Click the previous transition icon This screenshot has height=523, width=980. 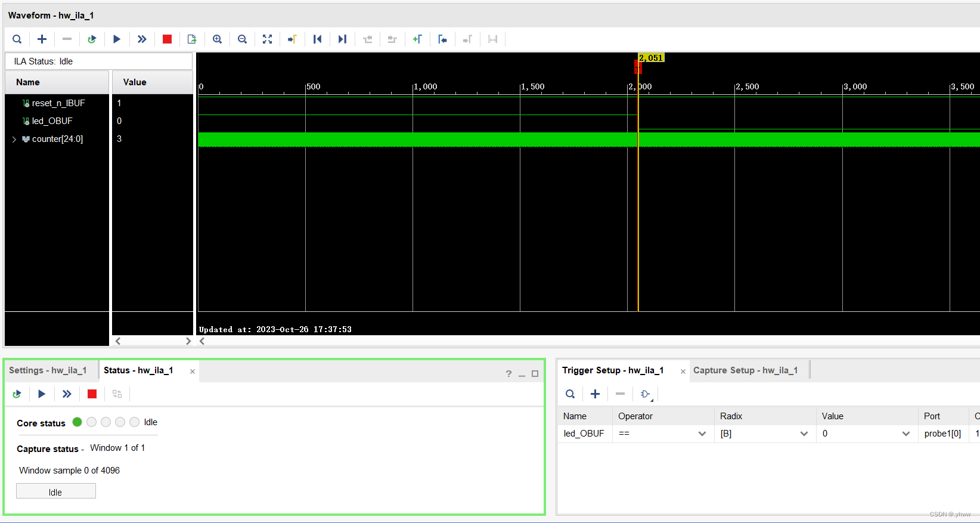tap(368, 39)
